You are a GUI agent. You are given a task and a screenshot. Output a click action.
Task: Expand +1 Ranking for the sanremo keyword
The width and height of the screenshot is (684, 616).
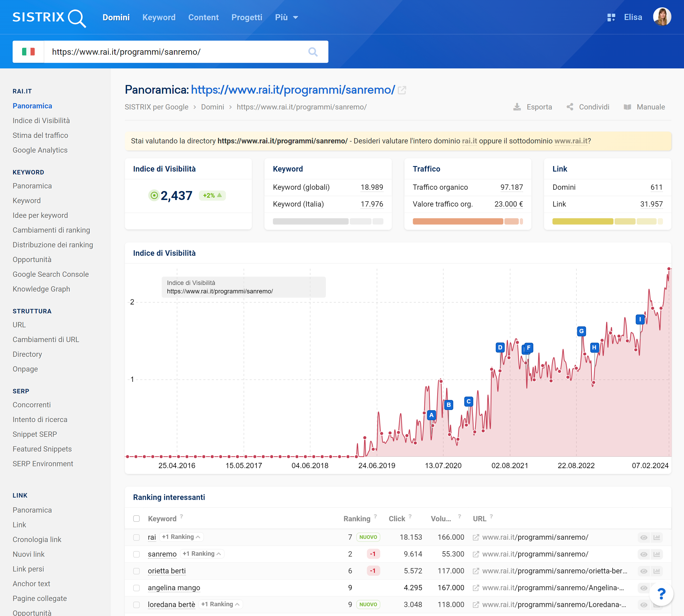tap(202, 554)
